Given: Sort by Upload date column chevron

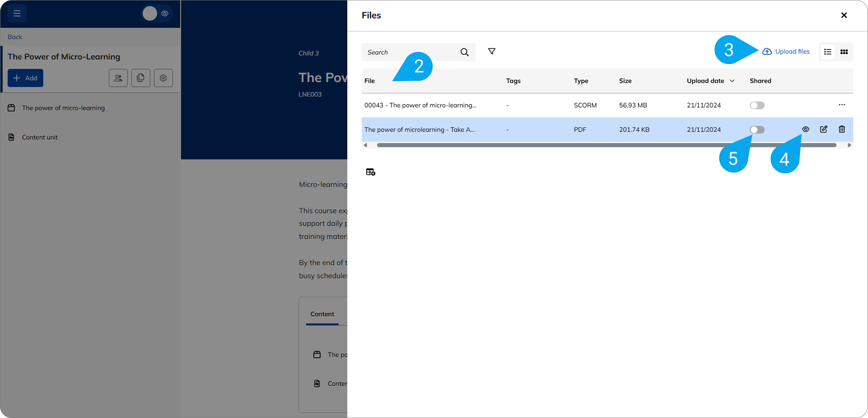Looking at the screenshot, I should coord(732,81).
